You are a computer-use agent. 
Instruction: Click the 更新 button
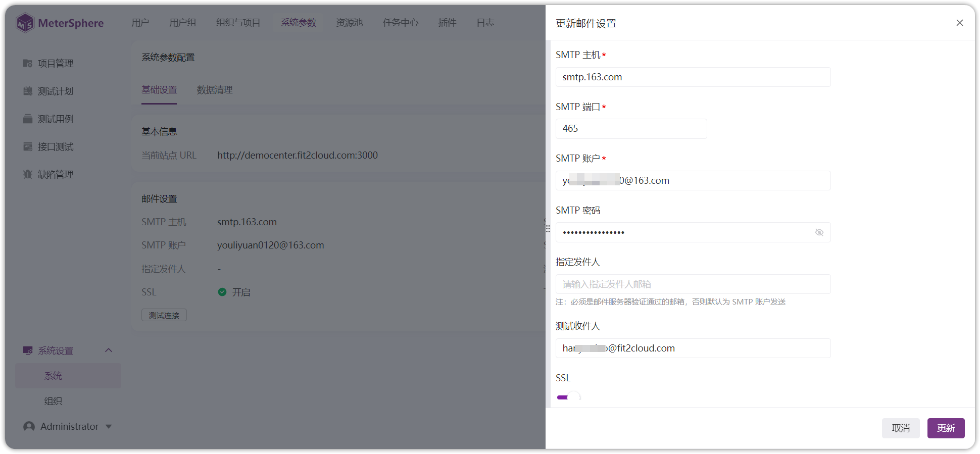click(x=946, y=428)
